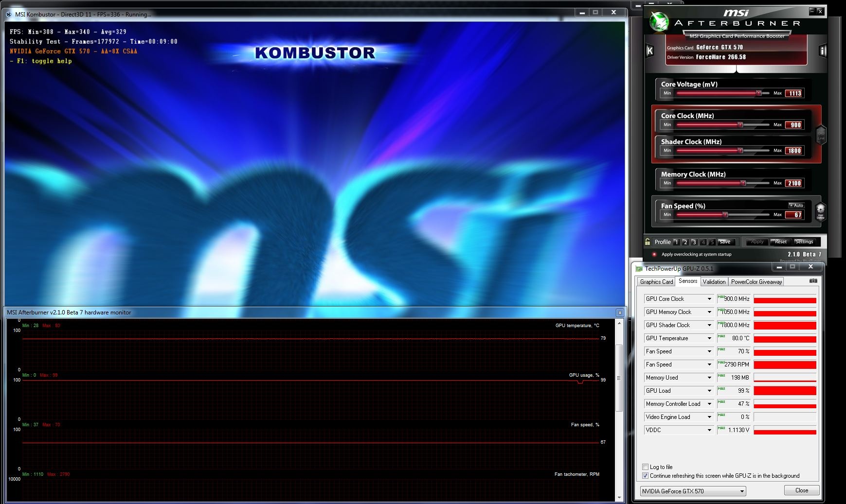Enable the Log to file checkbox
The height and width of the screenshot is (504, 846).
click(x=645, y=467)
